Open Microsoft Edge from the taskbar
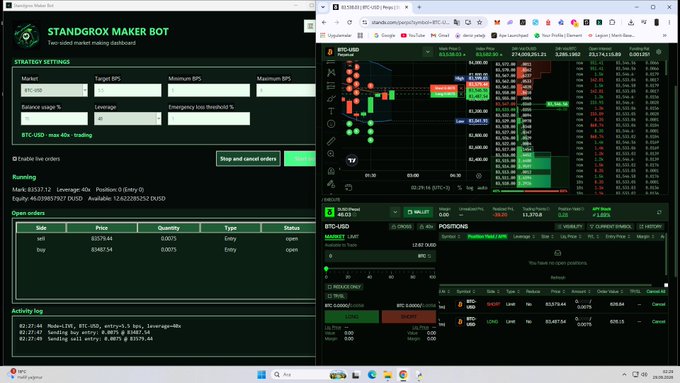 tap(372, 375)
